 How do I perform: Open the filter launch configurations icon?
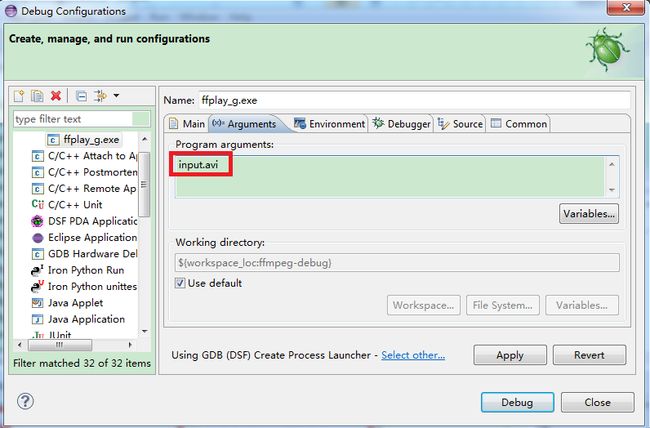[x=100, y=96]
